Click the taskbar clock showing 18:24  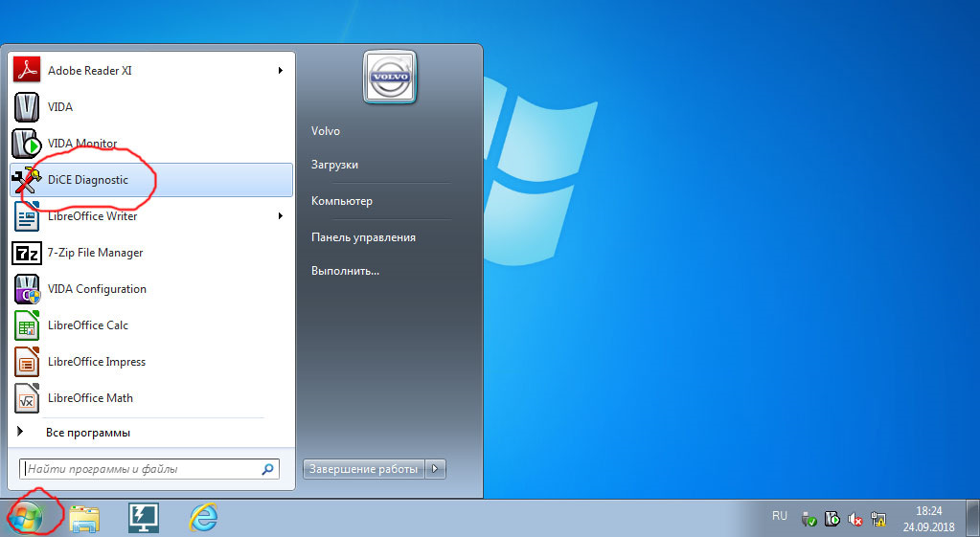pos(929,511)
